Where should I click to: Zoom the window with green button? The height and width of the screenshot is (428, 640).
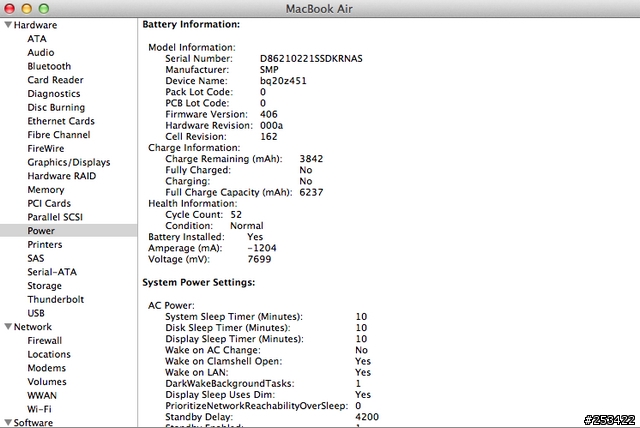coord(44,8)
